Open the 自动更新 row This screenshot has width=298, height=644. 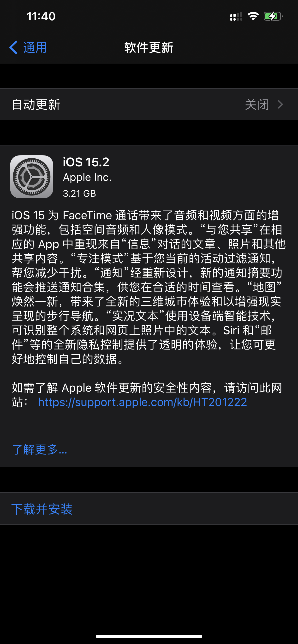tap(149, 104)
